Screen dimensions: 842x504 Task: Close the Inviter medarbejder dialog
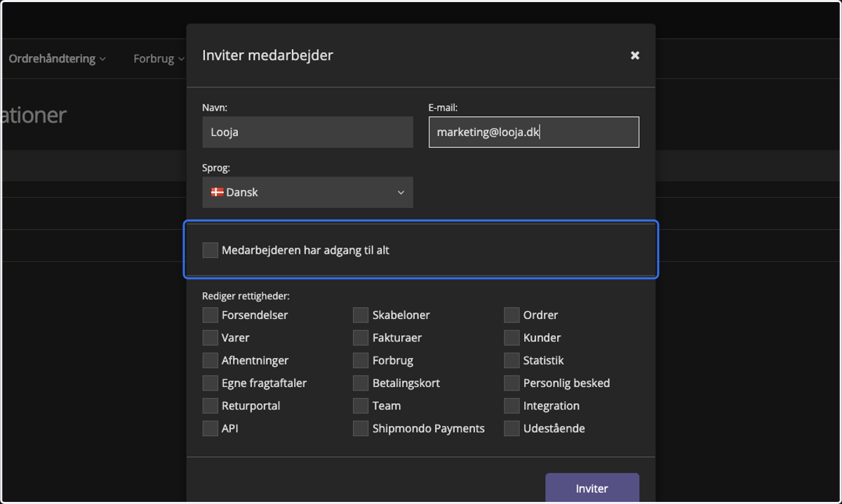tap(634, 55)
